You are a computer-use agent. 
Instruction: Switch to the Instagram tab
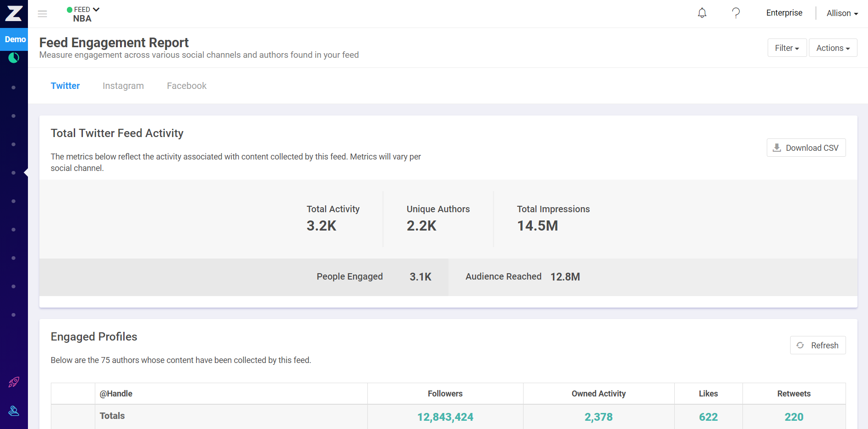123,86
